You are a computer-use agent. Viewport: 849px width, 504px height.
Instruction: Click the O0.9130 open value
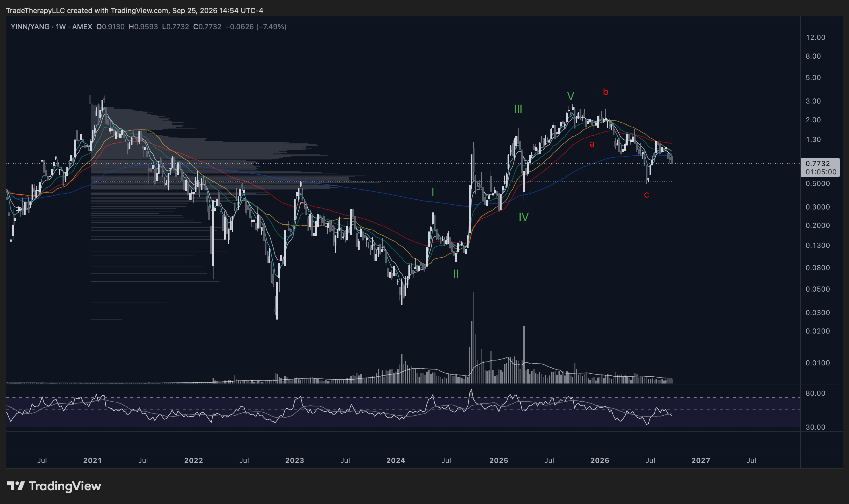pyautogui.click(x=110, y=26)
